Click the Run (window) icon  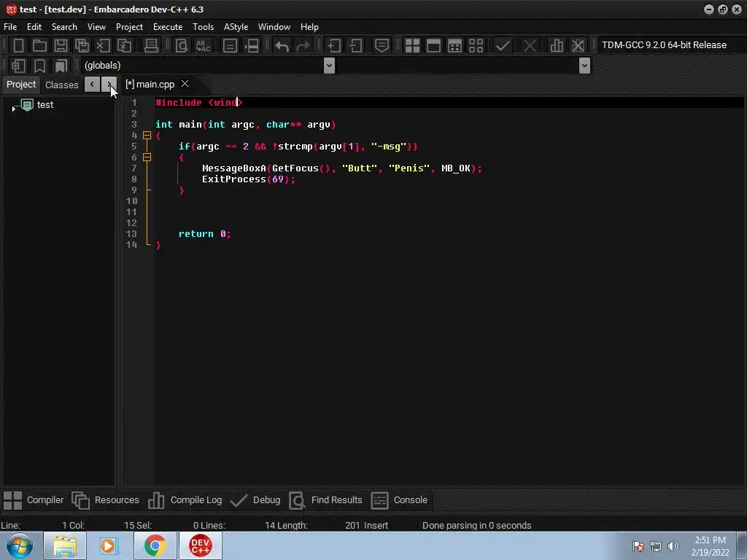coord(433,46)
